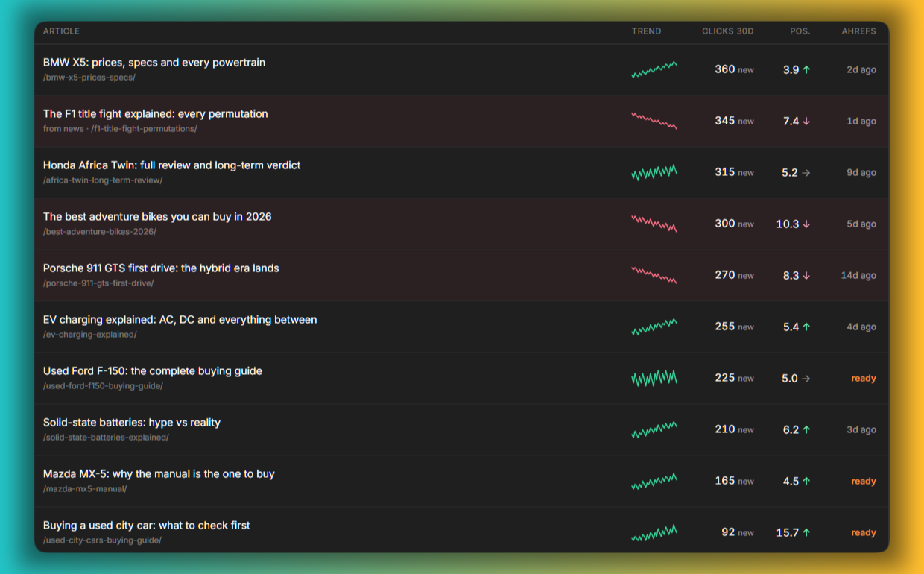Click the /solid-state-batteries-explained/ path
This screenshot has width=924, height=574.
106,438
